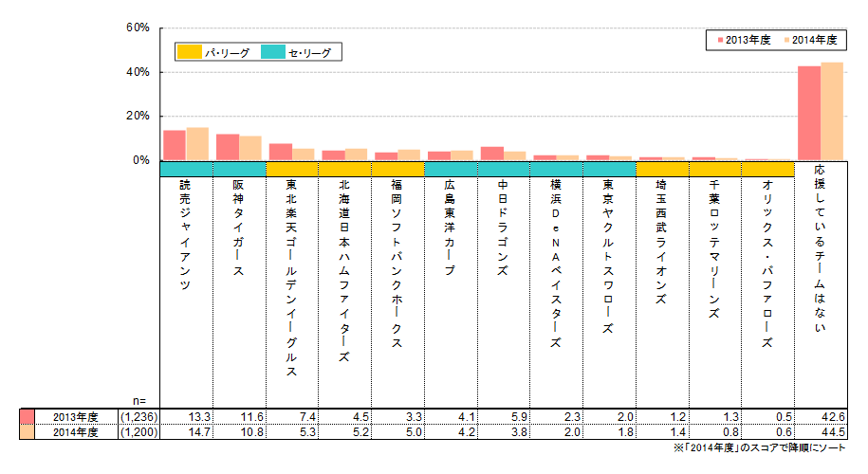Click the 中日ドラゴンズ team label

click(x=503, y=228)
